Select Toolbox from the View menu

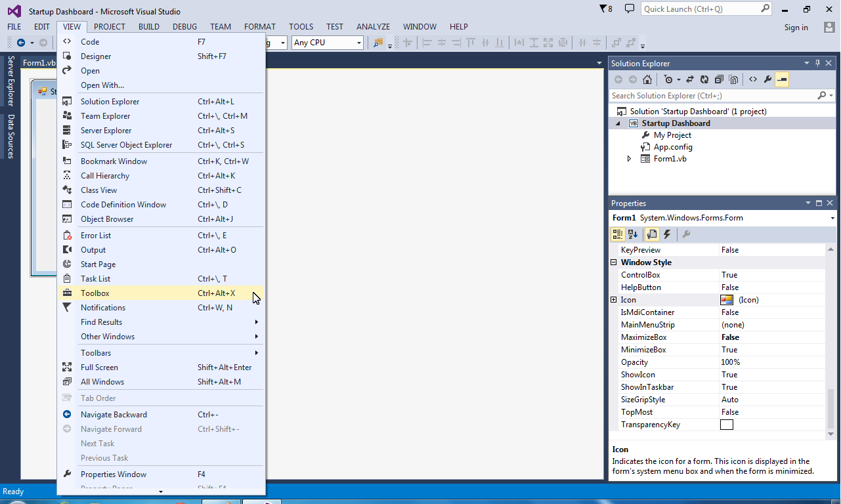tap(162, 293)
